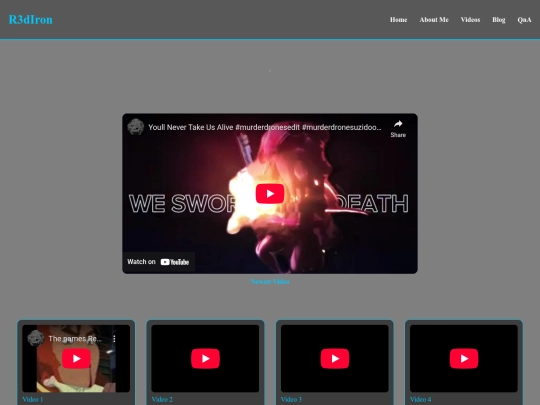Play the featured Murder Drones video

pyautogui.click(x=270, y=194)
